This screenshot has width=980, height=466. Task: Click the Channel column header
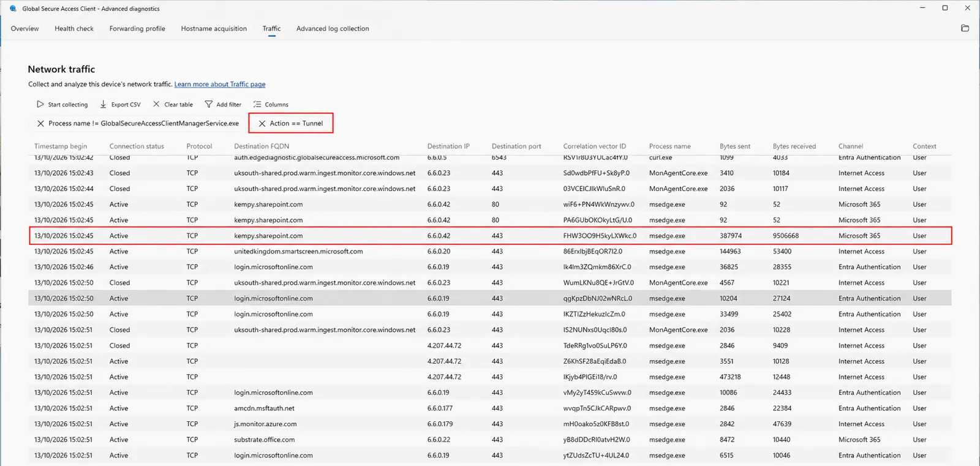click(851, 146)
